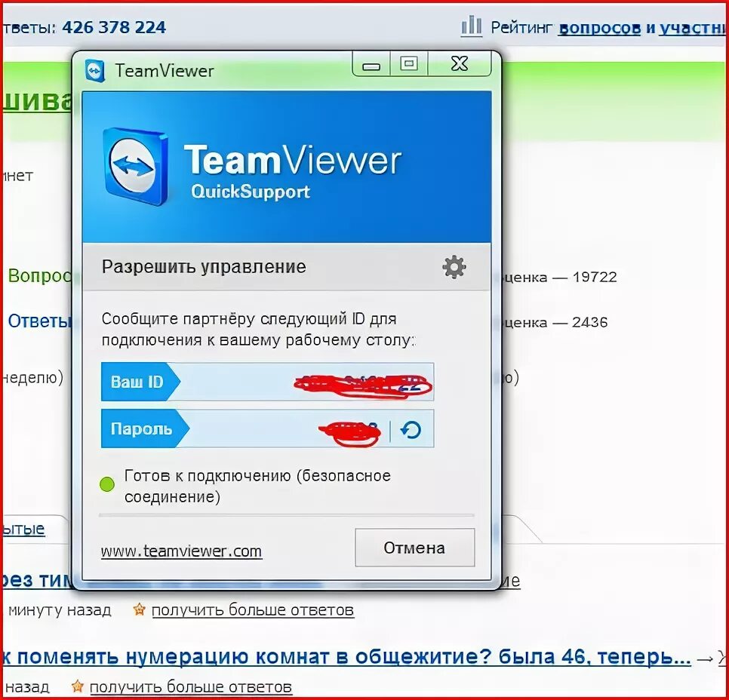Click star icon beside last 'получить больше ответов'
This screenshot has height=700, width=729.
coord(77,686)
